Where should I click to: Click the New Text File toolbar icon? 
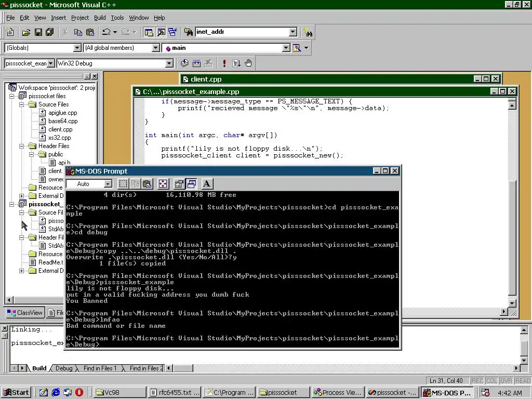(10, 32)
